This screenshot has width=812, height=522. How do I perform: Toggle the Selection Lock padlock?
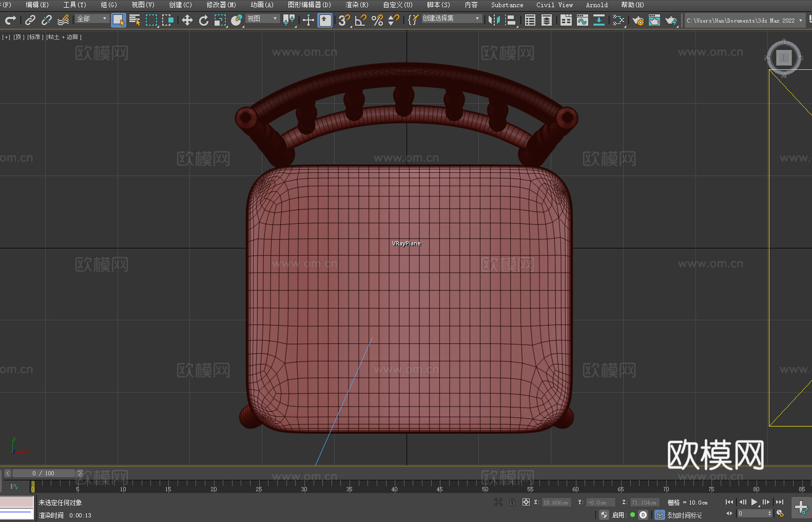pyautogui.click(x=512, y=502)
